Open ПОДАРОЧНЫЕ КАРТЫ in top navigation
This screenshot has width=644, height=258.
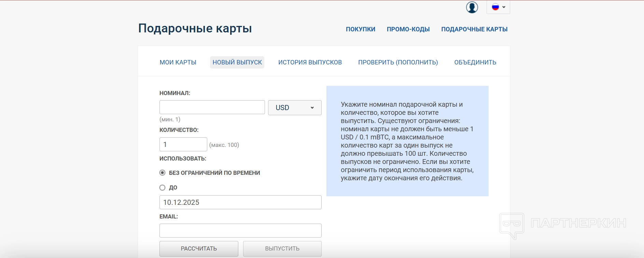coord(474,29)
